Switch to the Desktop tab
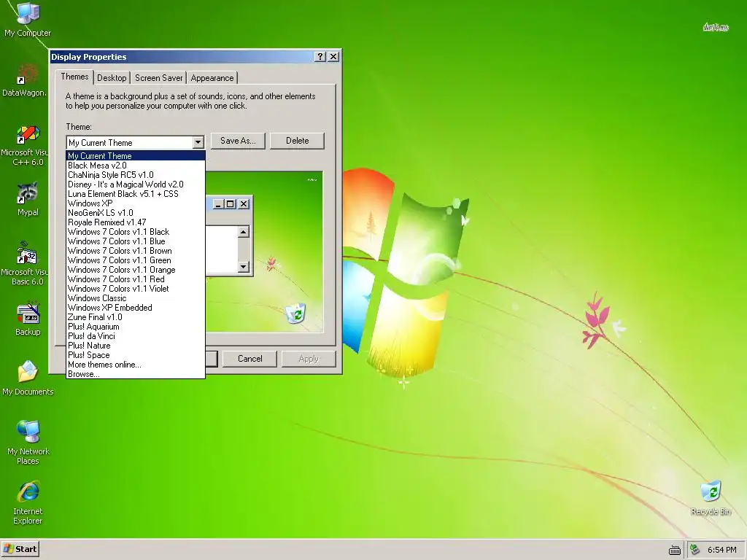Screen dimensions: 747x560 coord(112,78)
